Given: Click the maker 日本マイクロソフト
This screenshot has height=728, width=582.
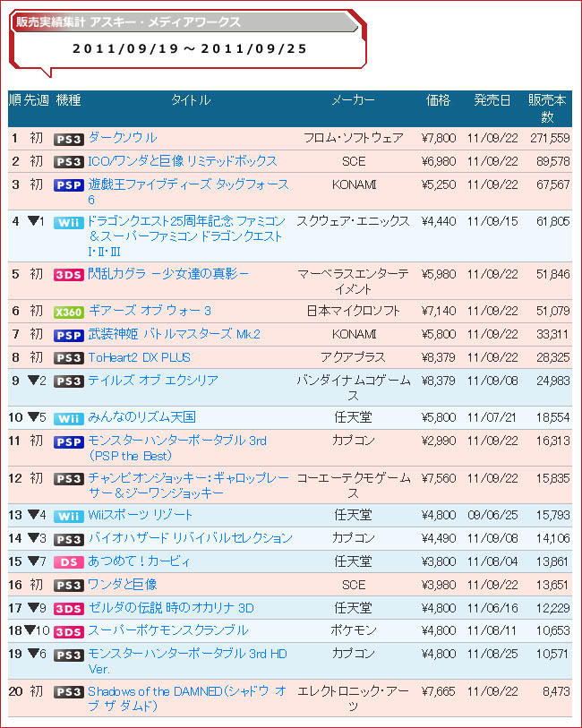Looking at the screenshot, I should pyautogui.click(x=353, y=311).
